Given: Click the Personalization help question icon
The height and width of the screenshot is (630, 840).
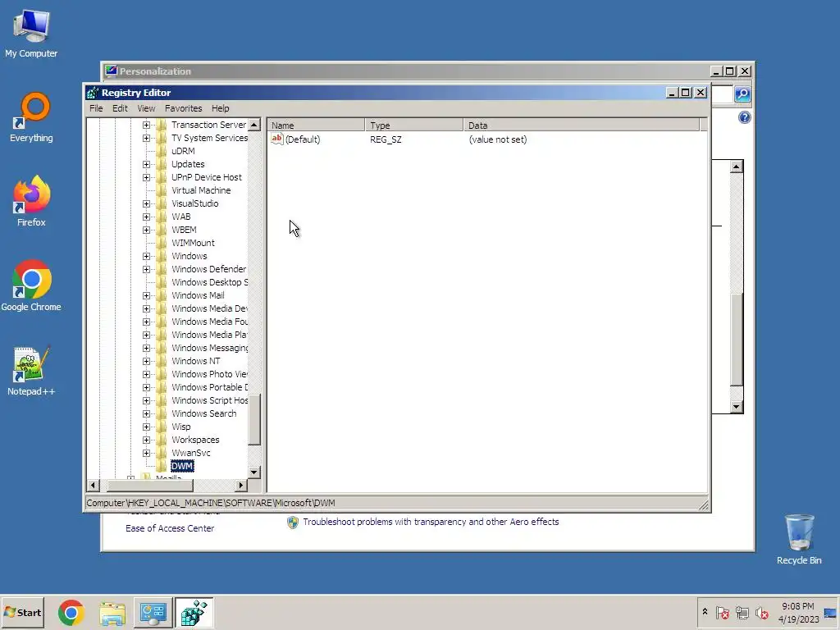Looking at the screenshot, I should point(745,117).
